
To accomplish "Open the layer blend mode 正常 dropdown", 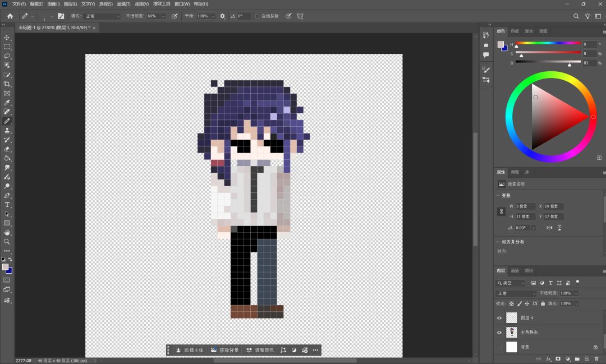I will pyautogui.click(x=516, y=293).
